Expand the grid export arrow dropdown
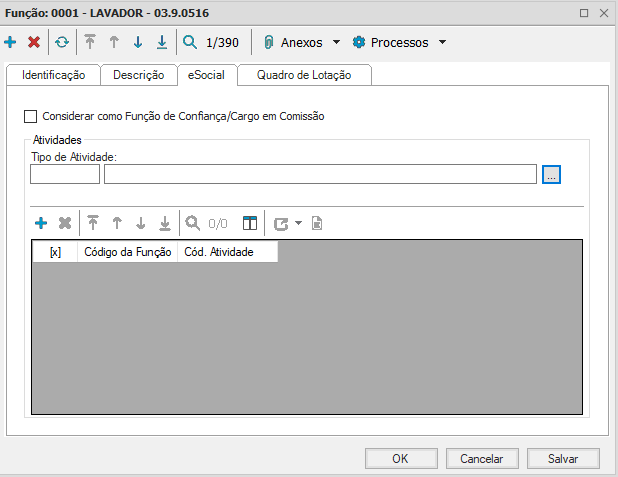This screenshot has width=618, height=477. pos(299,224)
